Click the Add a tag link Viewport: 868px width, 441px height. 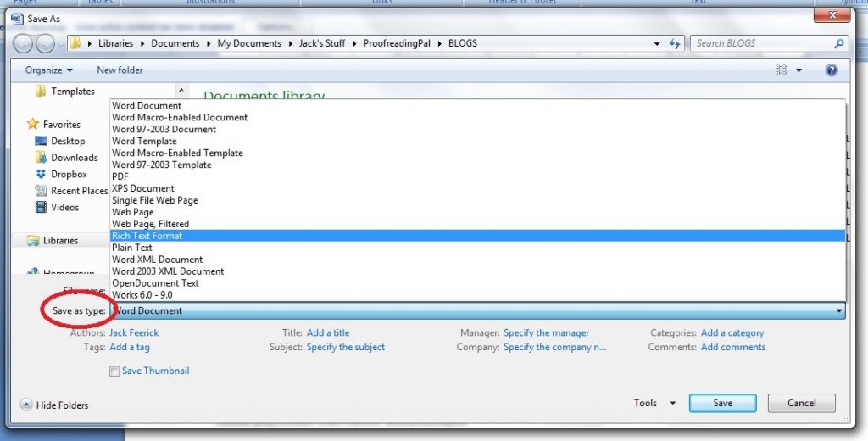[x=130, y=348]
